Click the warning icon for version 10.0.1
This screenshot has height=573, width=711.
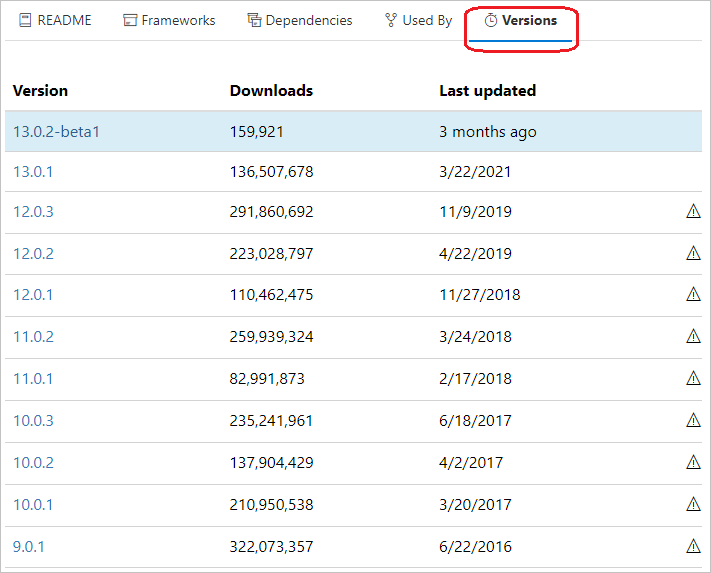pos(693,504)
